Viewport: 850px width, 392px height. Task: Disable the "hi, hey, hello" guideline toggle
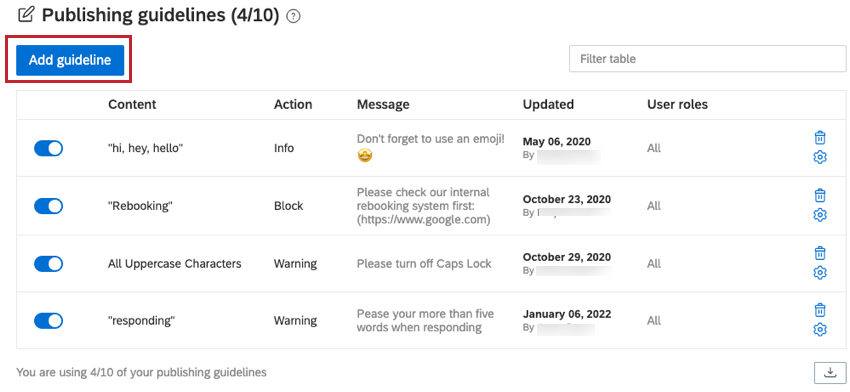click(x=48, y=149)
